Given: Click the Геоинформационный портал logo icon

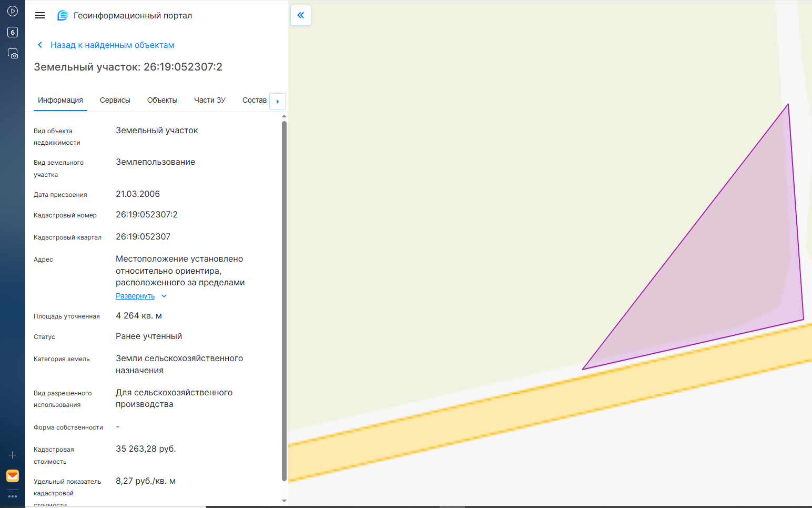Looking at the screenshot, I should point(63,15).
